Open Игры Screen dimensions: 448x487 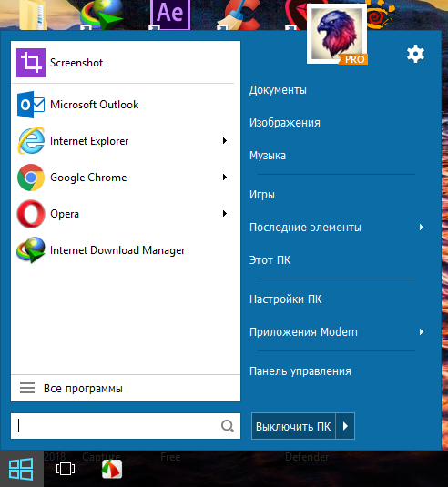(262, 195)
